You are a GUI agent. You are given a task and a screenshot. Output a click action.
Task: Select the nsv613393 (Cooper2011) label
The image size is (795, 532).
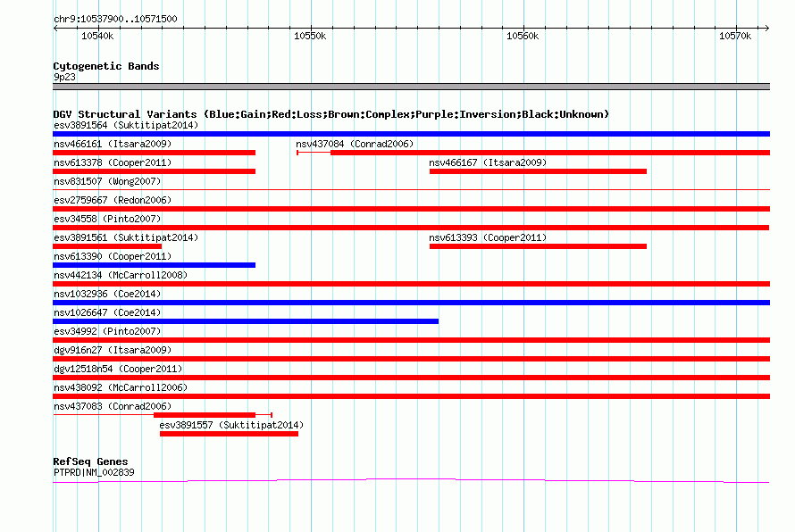(x=488, y=237)
